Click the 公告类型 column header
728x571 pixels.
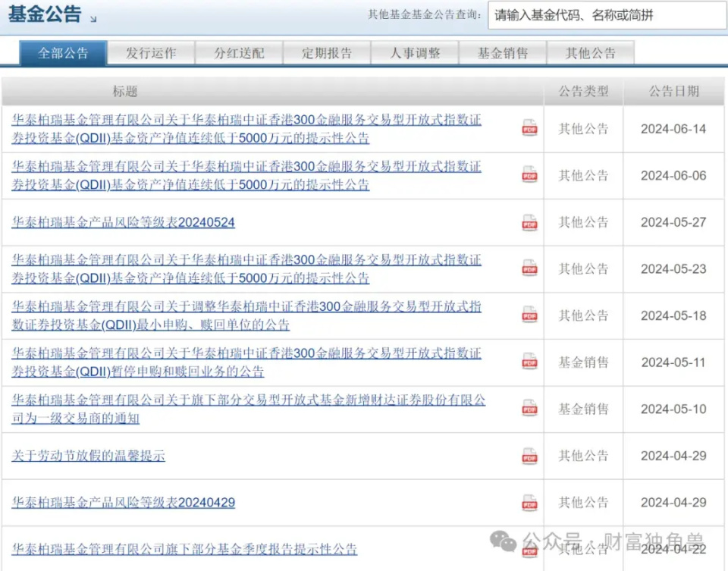pos(583,92)
